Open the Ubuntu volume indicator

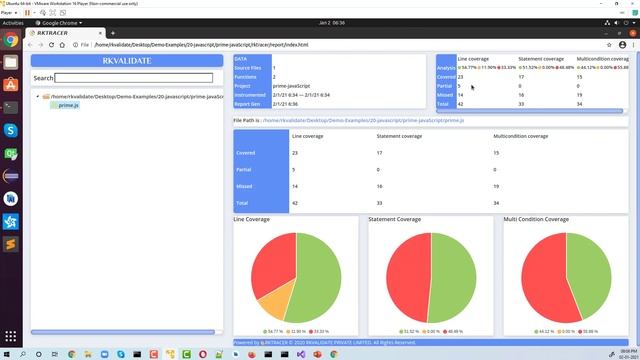[x=616, y=23]
